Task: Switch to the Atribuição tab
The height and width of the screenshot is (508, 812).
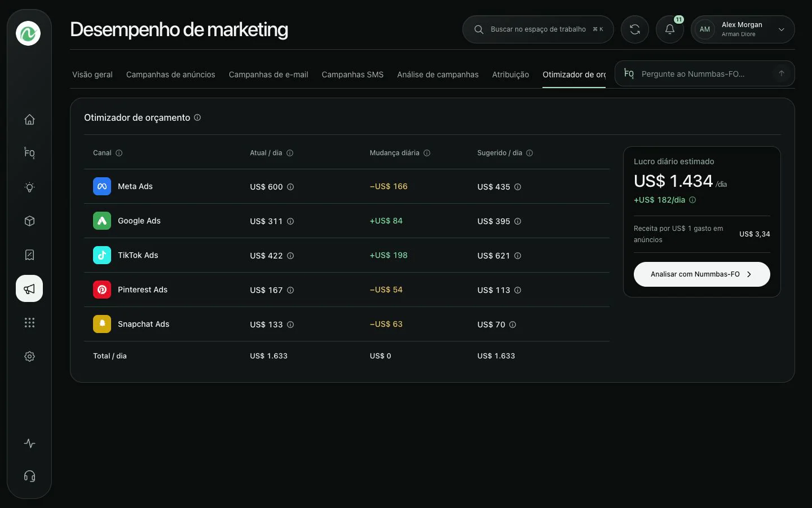Action: [510, 75]
